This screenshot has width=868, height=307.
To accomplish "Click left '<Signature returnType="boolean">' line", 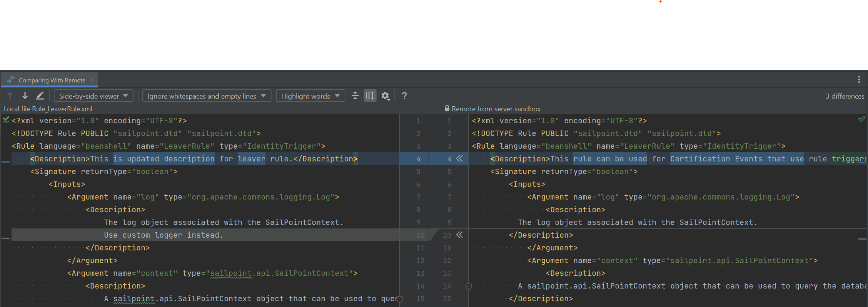I will tap(104, 171).
